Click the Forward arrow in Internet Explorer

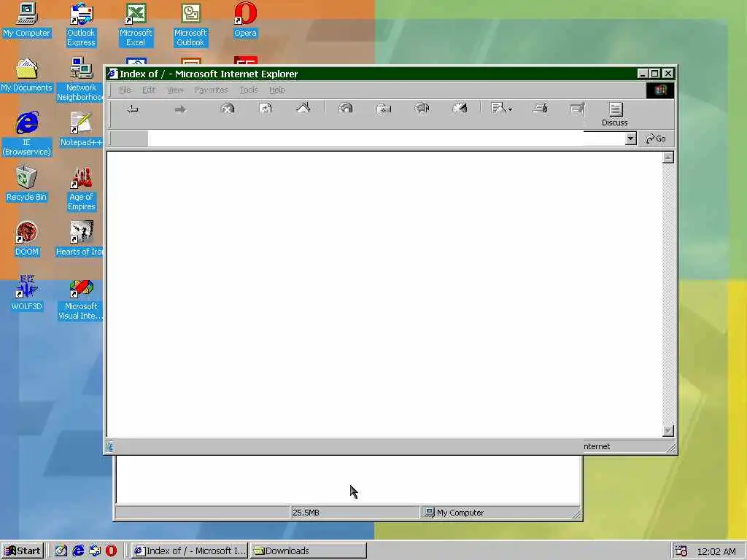[180, 109]
